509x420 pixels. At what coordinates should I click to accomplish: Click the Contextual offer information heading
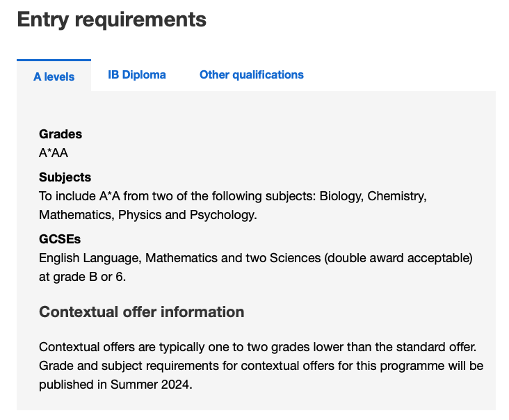[x=141, y=312]
